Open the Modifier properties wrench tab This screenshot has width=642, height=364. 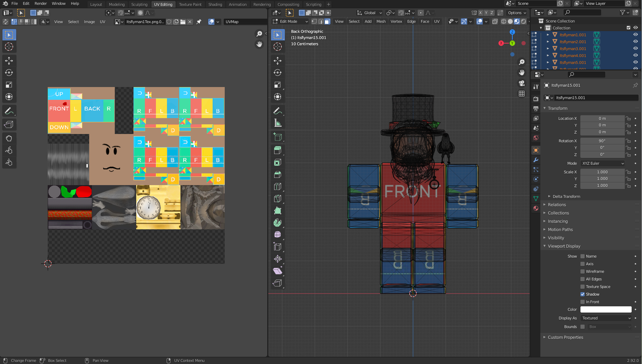[x=536, y=160]
